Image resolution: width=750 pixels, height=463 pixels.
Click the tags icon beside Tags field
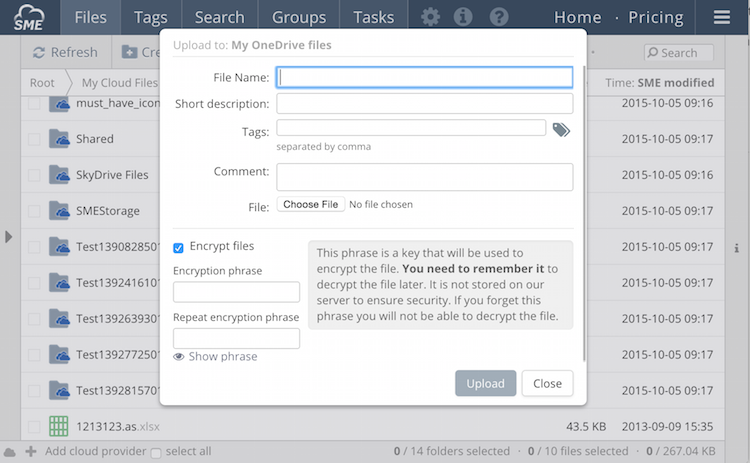click(561, 130)
